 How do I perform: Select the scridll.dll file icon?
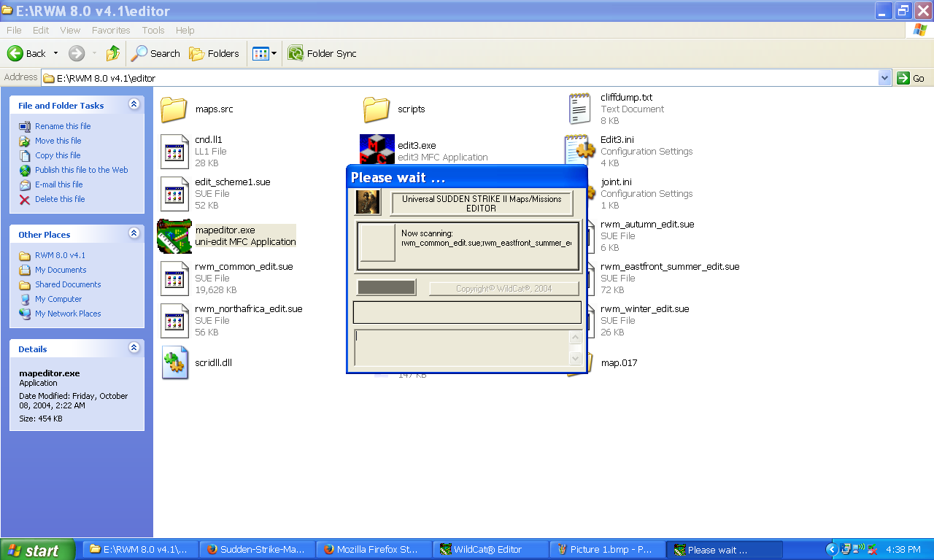point(174,362)
